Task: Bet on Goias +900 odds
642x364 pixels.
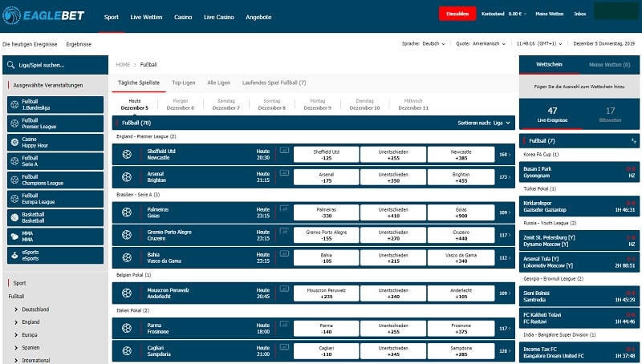Action: (x=461, y=212)
